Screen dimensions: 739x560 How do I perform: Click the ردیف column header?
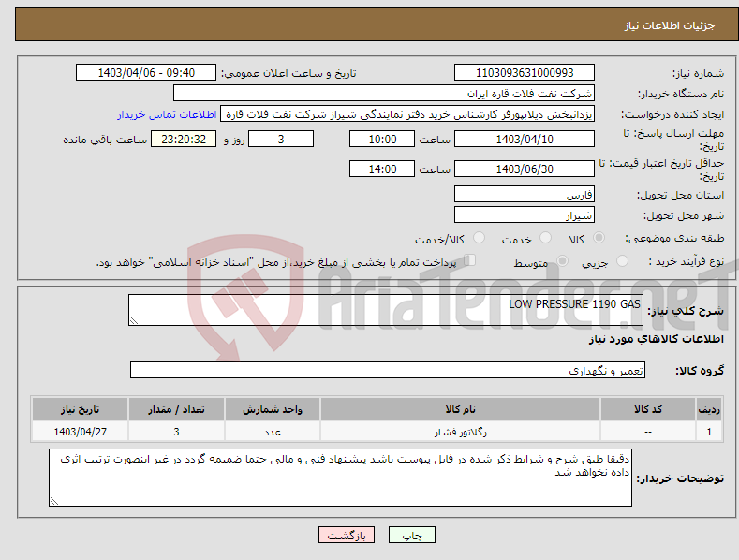click(x=709, y=409)
